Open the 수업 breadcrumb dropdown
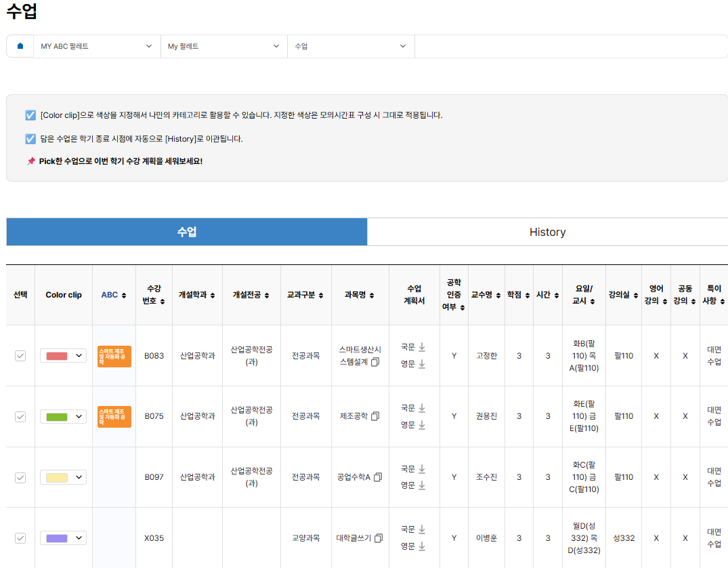 click(x=350, y=46)
